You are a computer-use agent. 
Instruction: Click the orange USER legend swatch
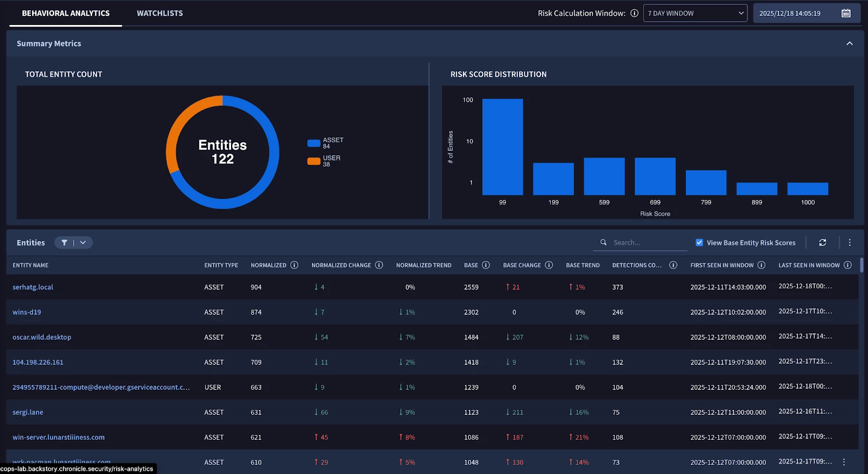314,161
